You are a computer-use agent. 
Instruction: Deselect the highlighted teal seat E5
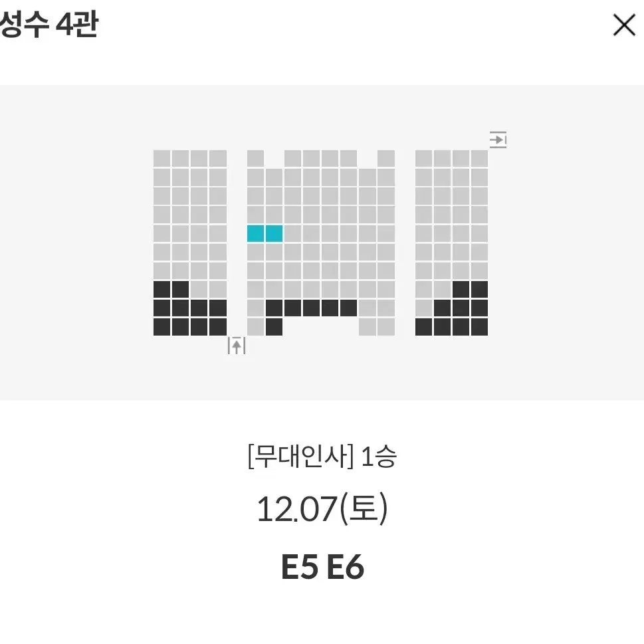pyautogui.click(x=255, y=233)
